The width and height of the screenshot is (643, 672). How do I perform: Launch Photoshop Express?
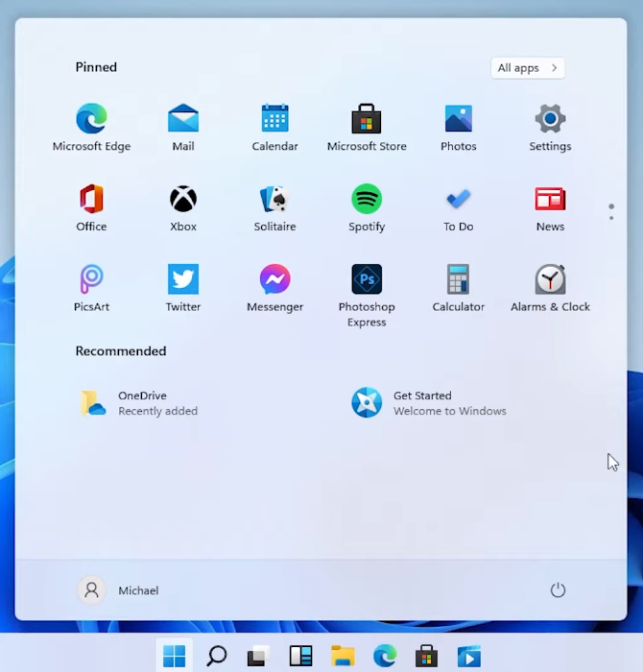pos(367,296)
